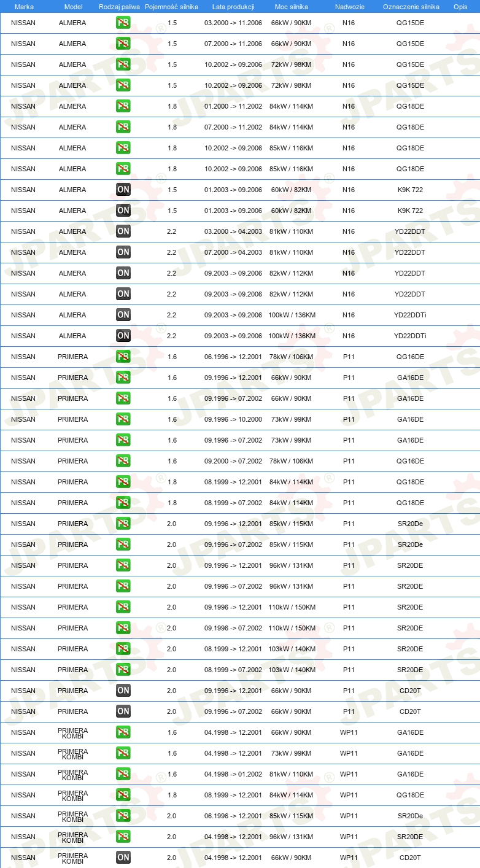This screenshot has height=868, width=480.
Task: Click ALMERA in the 07.2000 -> 04.2003 row
Action: pyautogui.click(x=72, y=252)
